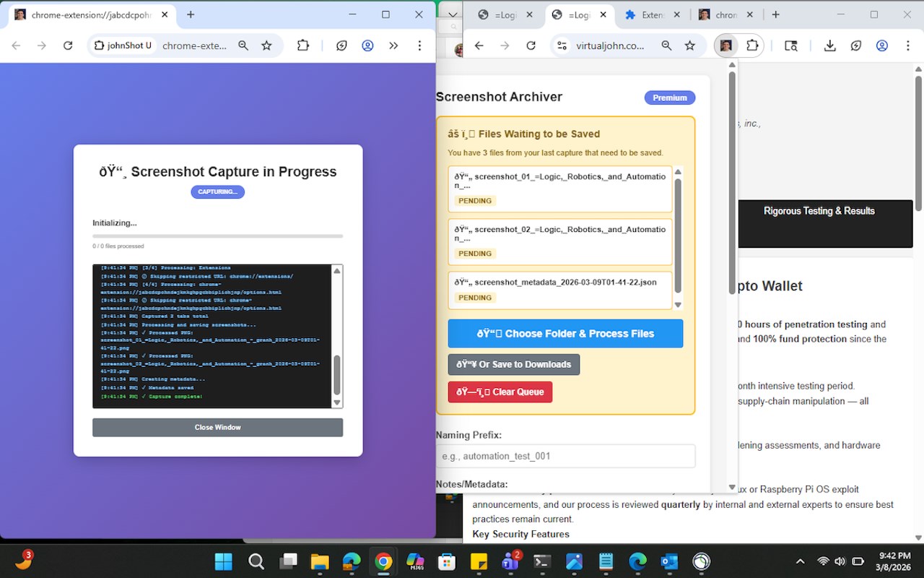This screenshot has height=578, width=924.
Task: Focus the Naming Prefix input field
Action: (x=565, y=456)
